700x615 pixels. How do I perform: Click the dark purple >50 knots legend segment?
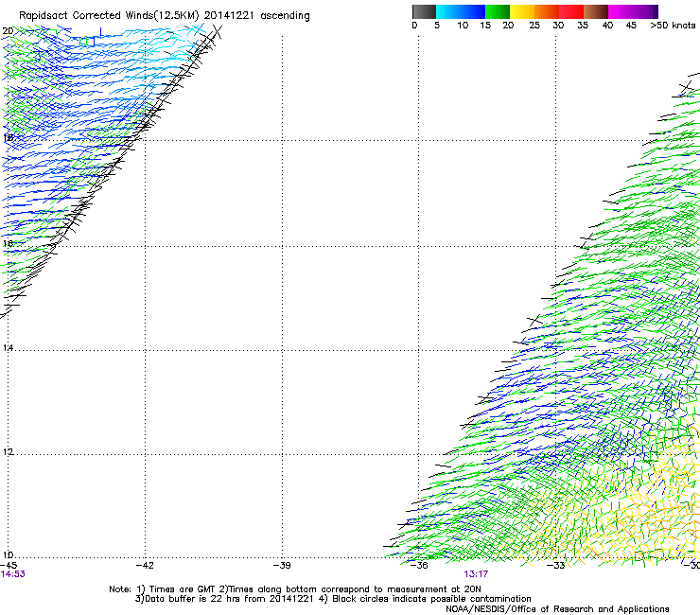(656, 11)
